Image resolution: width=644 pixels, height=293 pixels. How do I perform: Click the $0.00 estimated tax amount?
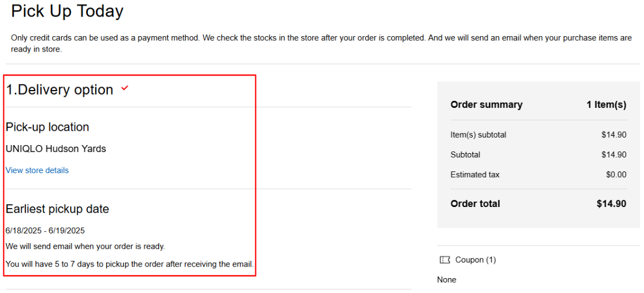[616, 174]
